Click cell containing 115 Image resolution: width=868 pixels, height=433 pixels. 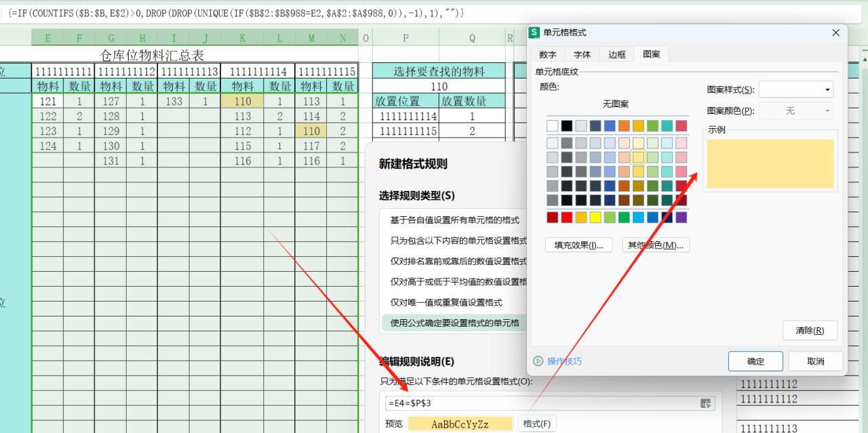tap(242, 146)
